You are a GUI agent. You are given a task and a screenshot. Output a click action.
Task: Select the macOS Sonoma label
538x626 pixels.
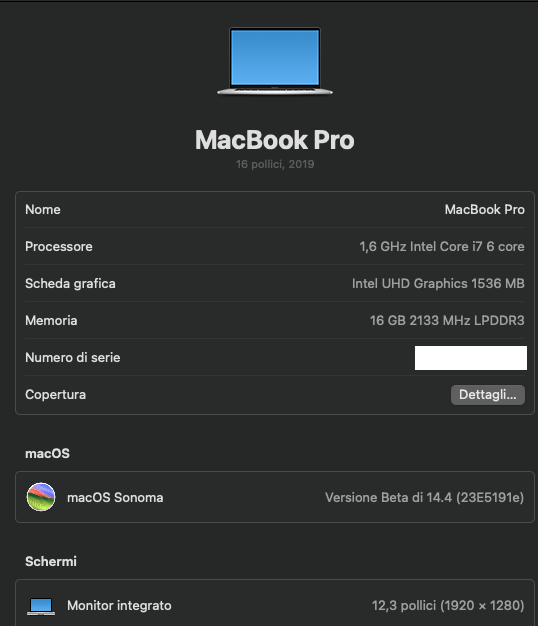point(115,497)
